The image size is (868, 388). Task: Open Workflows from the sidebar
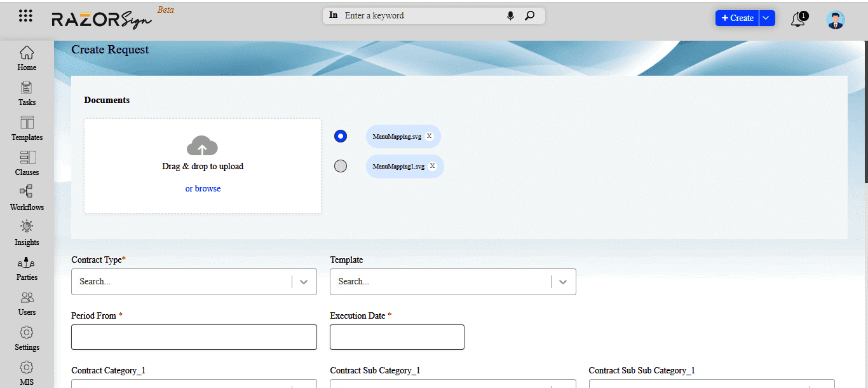27,198
